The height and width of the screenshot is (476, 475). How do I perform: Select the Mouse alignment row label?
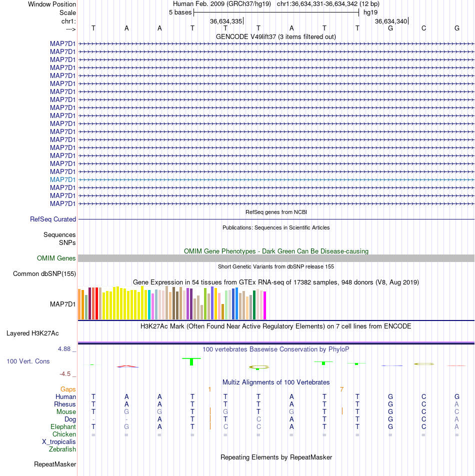(66, 412)
